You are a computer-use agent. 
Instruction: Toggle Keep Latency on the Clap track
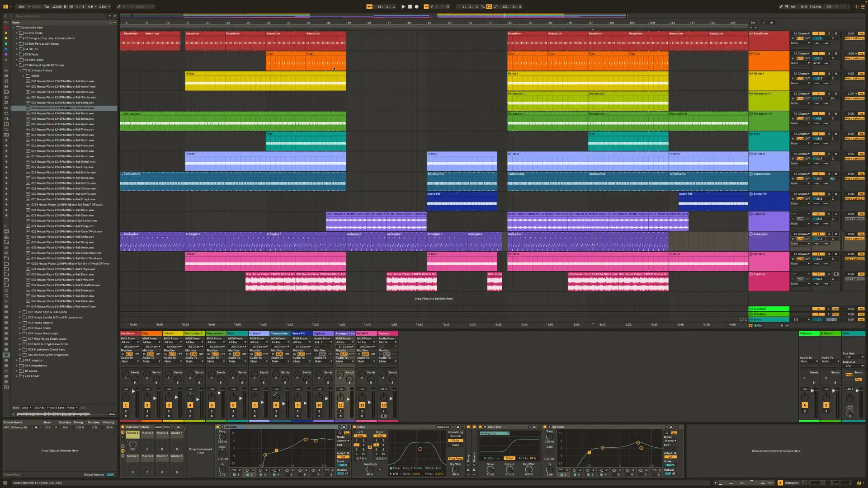tap(854, 59)
